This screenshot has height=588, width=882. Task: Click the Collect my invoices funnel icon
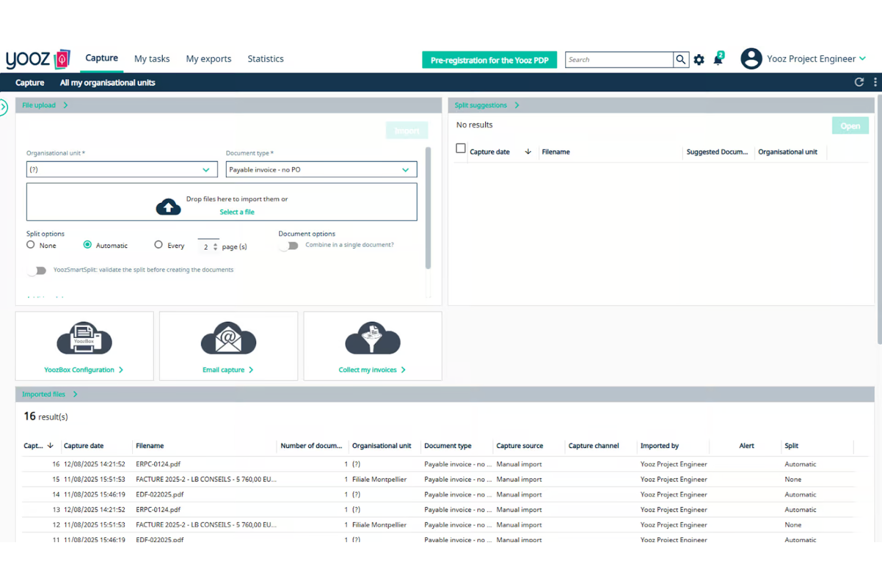tap(372, 339)
